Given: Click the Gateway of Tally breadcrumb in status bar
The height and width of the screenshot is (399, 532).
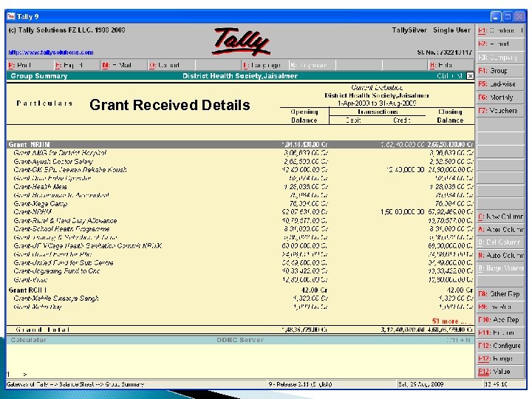Looking at the screenshot, I should tap(75, 384).
